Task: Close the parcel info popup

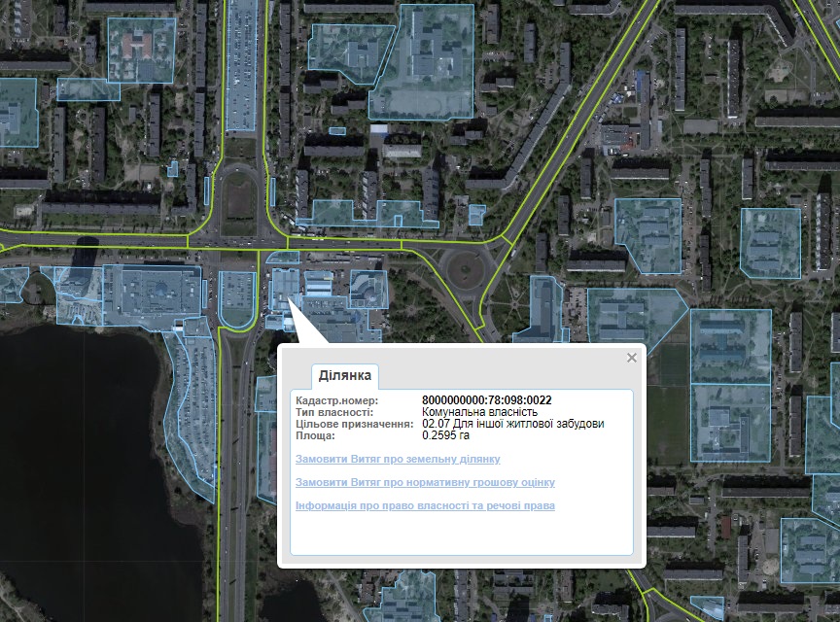Action: tap(632, 358)
